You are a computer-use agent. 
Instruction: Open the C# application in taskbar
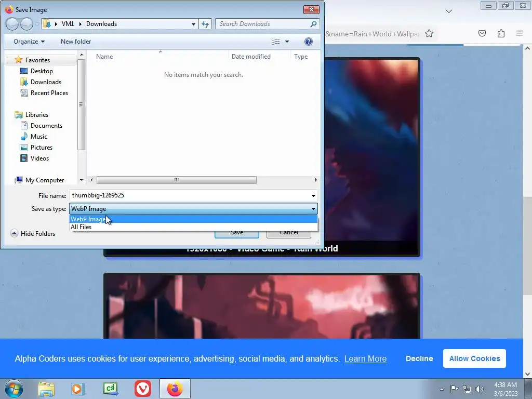pyautogui.click(x=111, y=389)
